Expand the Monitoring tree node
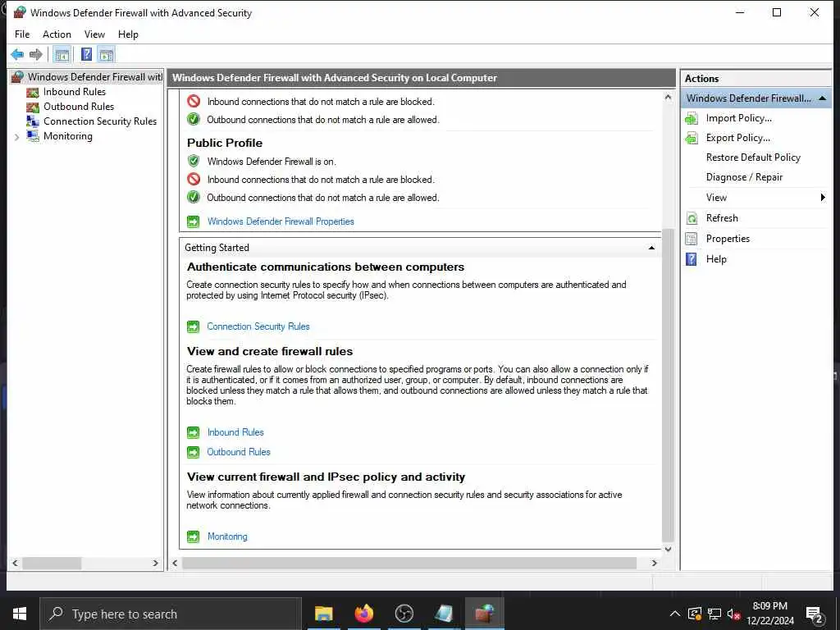 point(16,137)
